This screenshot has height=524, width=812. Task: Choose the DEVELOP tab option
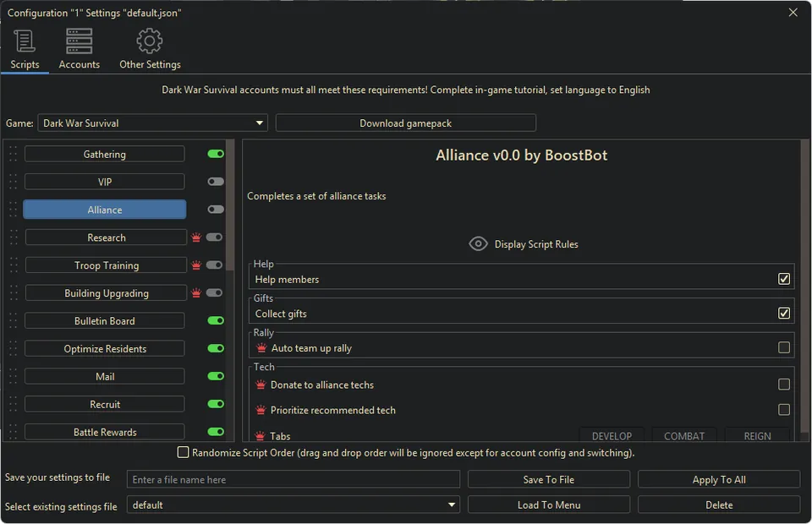pyautogui.click(x=612, y=435)
